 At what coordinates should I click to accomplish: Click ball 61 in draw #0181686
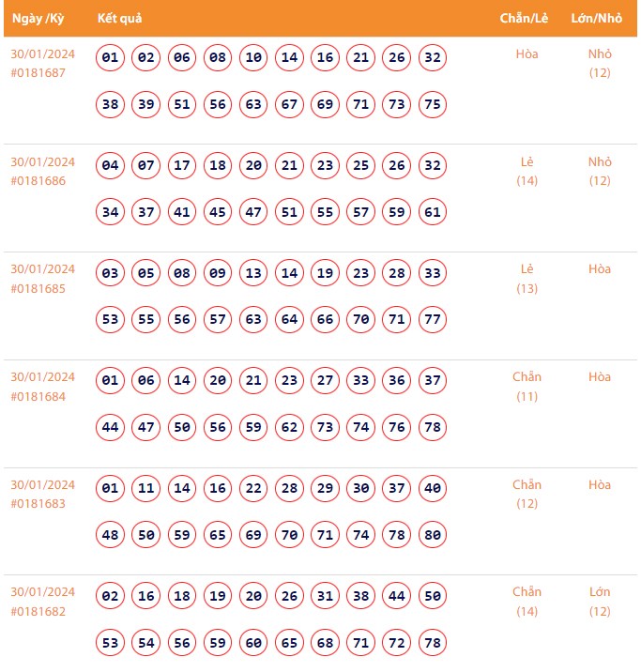pos(433,212)
